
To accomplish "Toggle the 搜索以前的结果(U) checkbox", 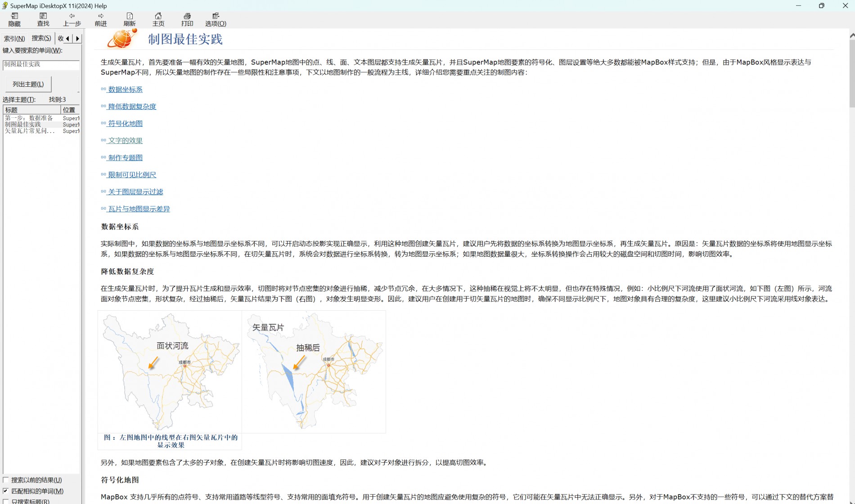I will 6,480.
